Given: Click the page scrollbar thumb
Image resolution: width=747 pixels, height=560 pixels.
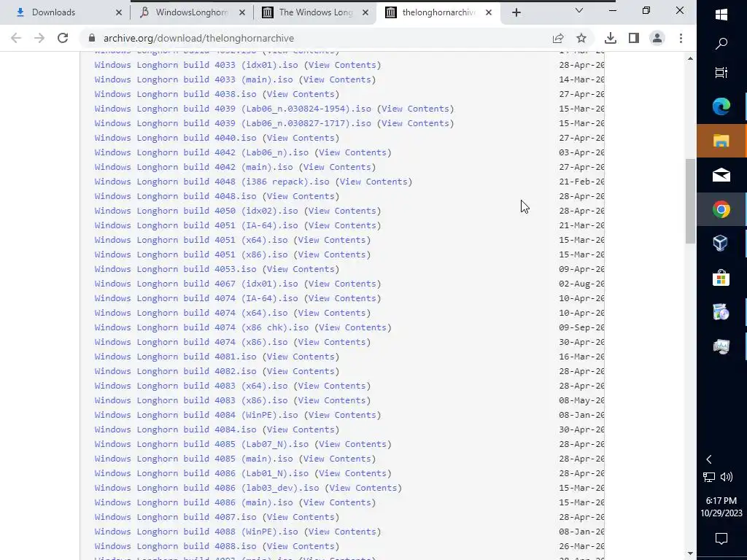Looking at the screenshot, I should coord(690,201).
